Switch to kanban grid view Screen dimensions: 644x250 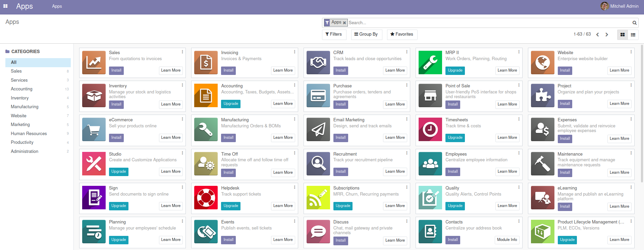point(623,35)
